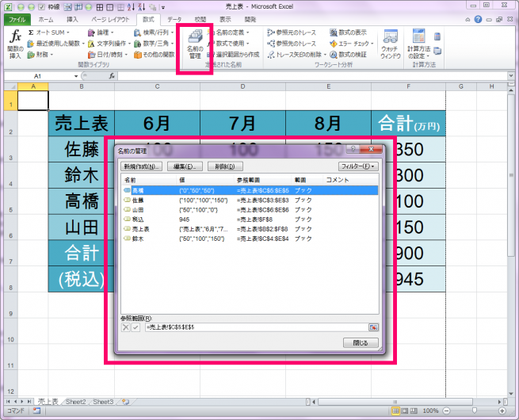This screenshot has width=519, height=420.
Task: Click the confirm checkmark icon beside reference field
Action: coord(135,326)
